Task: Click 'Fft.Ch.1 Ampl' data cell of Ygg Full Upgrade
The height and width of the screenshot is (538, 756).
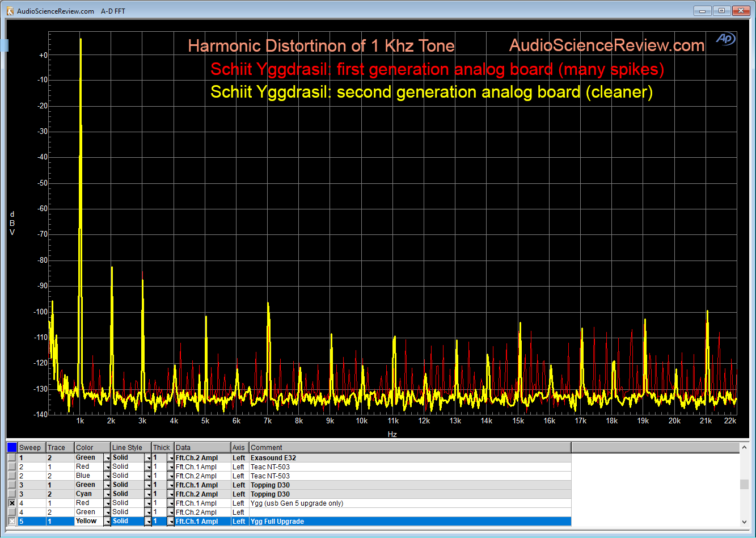Action: coord(202,521)
